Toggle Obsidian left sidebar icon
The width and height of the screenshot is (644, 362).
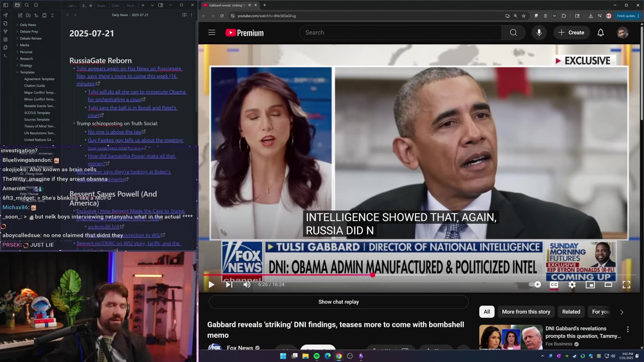click(6, 5)
